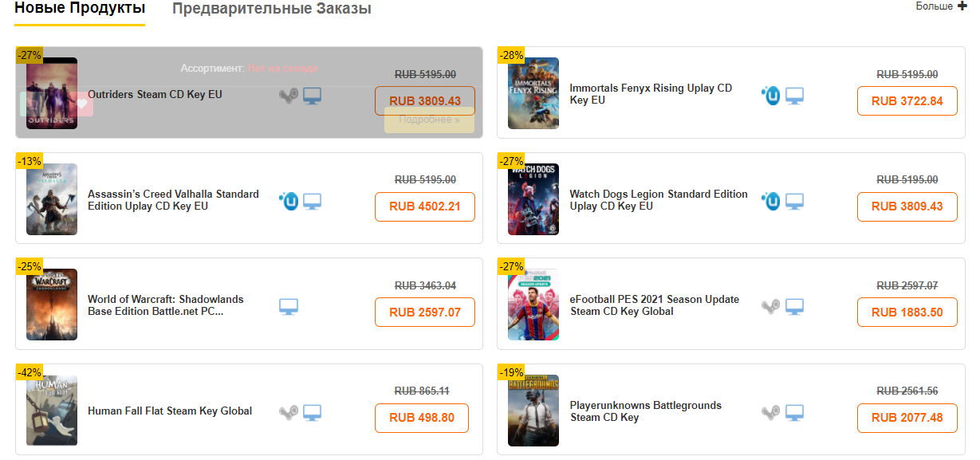
Task: Click Steam icon on Outriders listing
Action: 289,96
